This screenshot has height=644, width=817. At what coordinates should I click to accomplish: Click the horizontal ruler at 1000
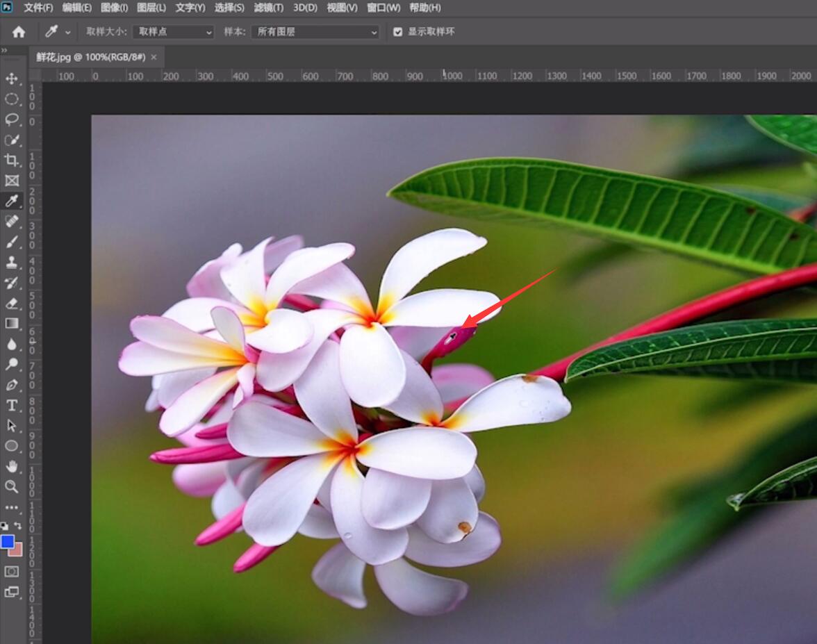[x=452, y=76]
